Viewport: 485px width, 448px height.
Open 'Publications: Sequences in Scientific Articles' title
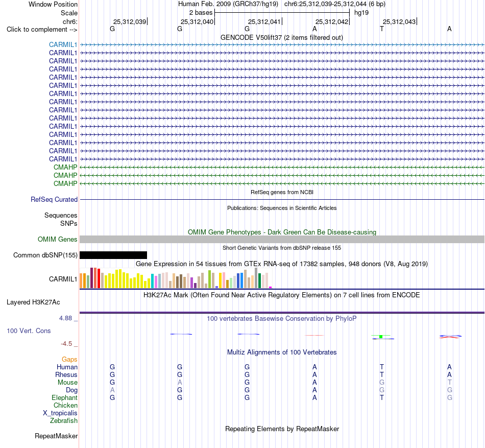pyautogui.click(x=282, y=208)
